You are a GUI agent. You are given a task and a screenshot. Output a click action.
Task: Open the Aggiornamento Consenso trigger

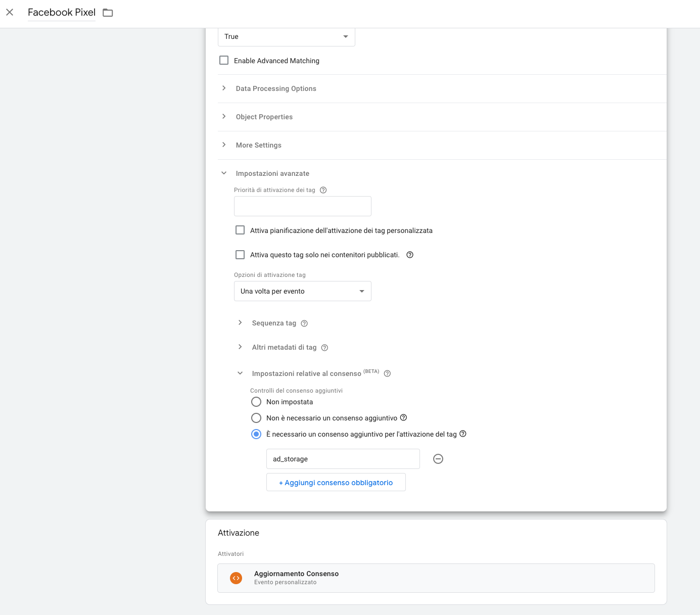click(x=436, y=578)
